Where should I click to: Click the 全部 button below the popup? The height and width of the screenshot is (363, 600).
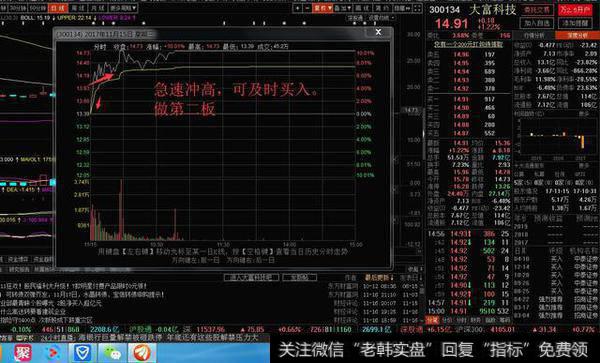tap(300, 277)
